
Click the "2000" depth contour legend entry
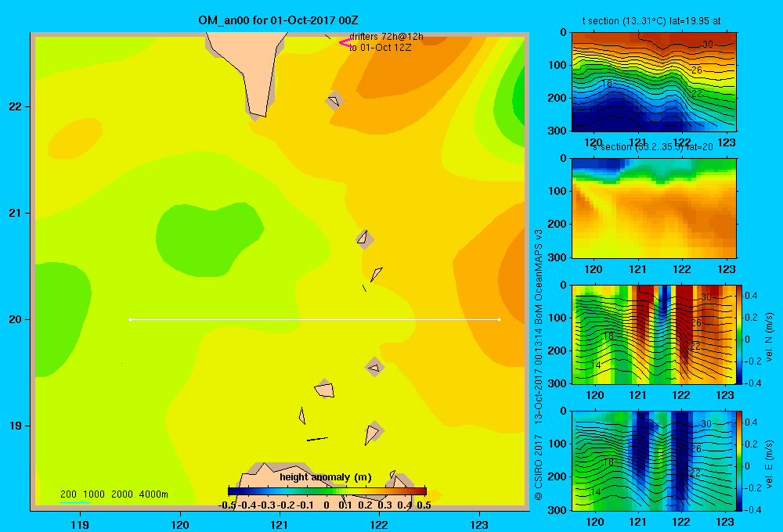(122, 494)
